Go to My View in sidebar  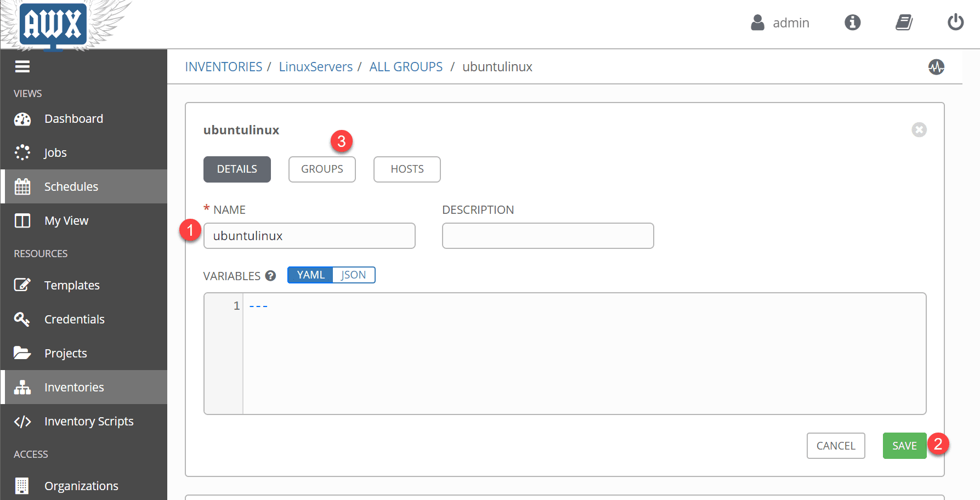click(84, 220)
